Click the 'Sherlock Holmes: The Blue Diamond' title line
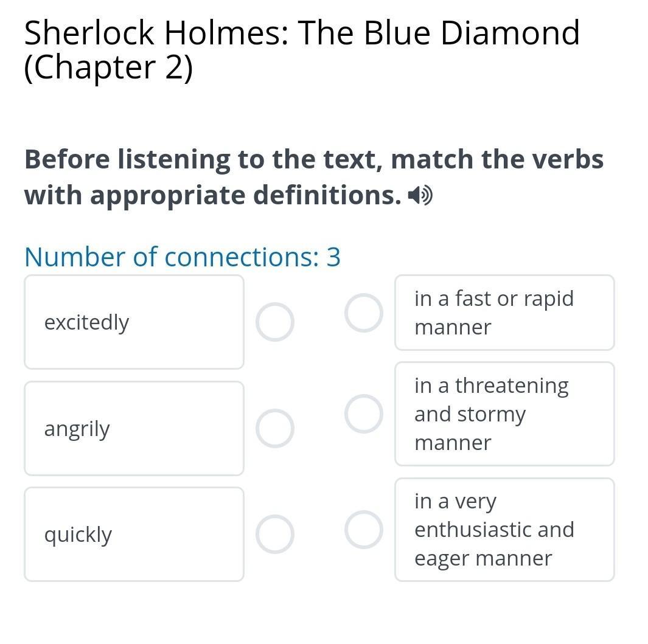648x644 pixels. [301, 33]
